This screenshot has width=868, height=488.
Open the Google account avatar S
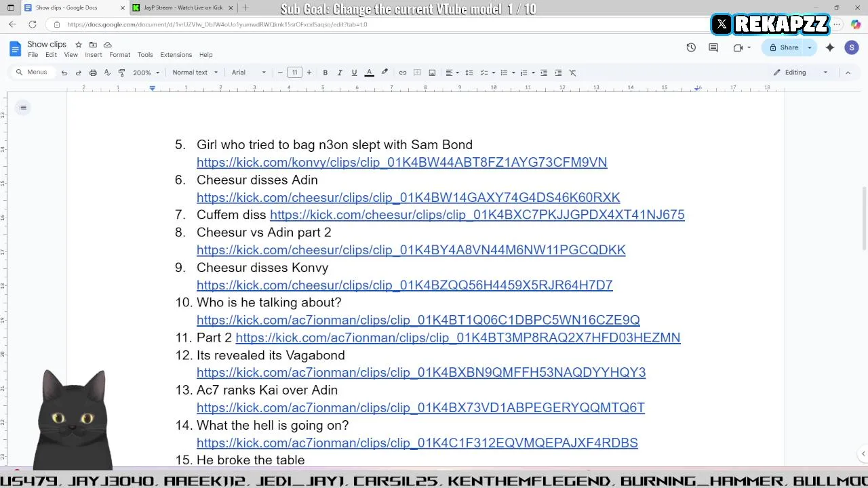click(852, 47)
